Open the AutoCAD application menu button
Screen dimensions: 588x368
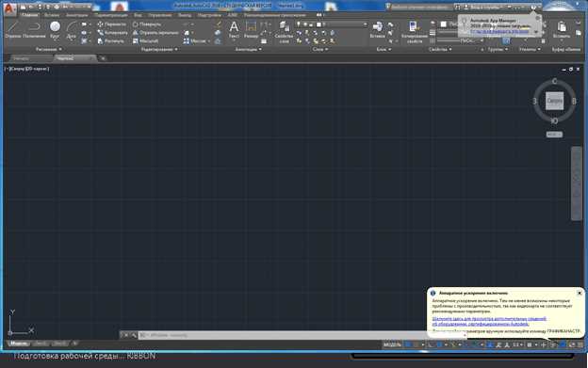click(9, 8)
